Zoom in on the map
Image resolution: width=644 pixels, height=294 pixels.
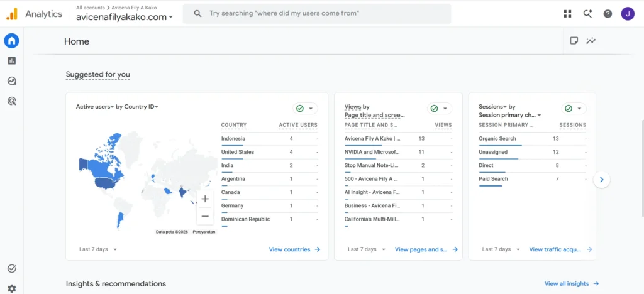click(205, 199)
